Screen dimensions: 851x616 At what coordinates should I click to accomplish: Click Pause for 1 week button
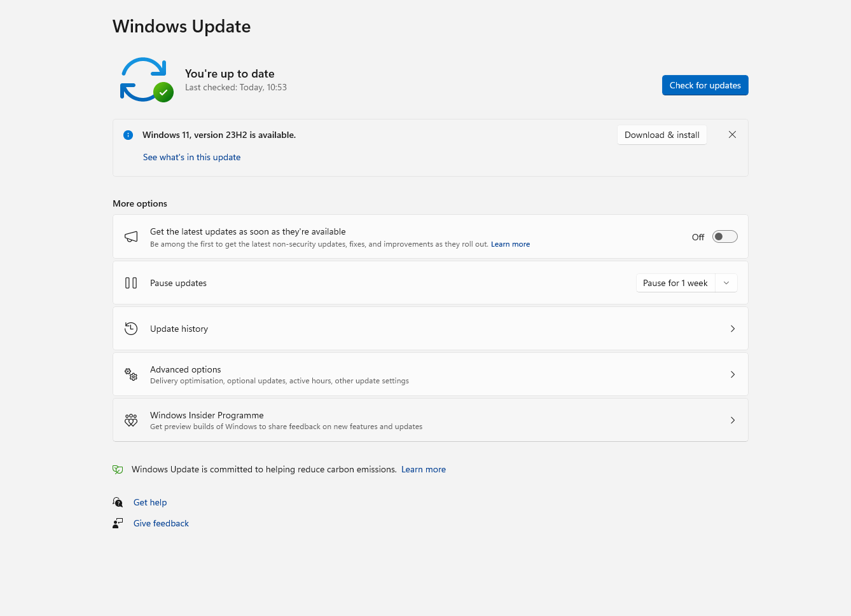(675, 283)
